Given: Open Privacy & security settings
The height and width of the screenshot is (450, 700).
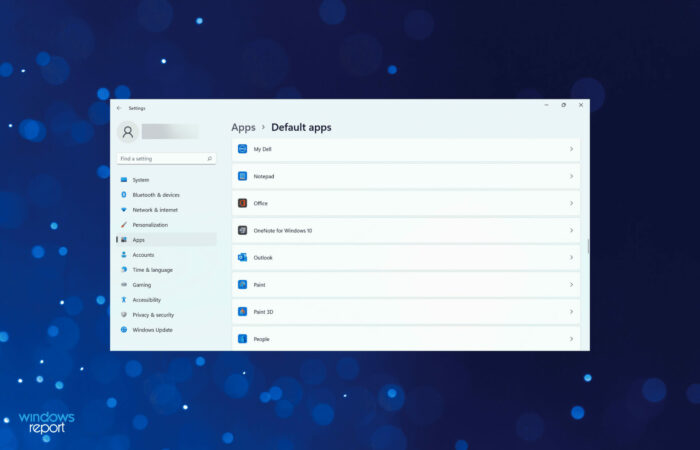Looking at the screenshot, I should (167, 315).
